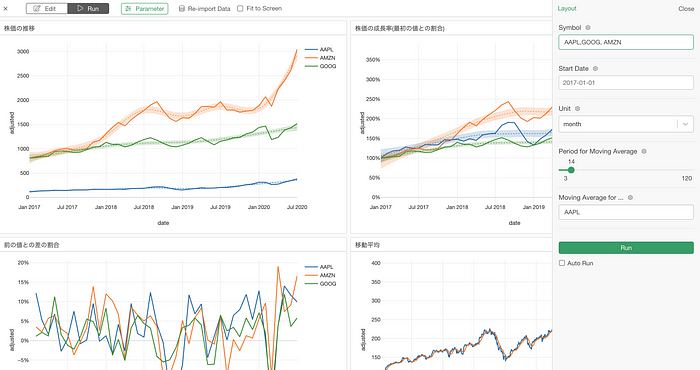Click info icon next to Symbol
This screenshot has width=700, height=370.
[x=588, y=28]
